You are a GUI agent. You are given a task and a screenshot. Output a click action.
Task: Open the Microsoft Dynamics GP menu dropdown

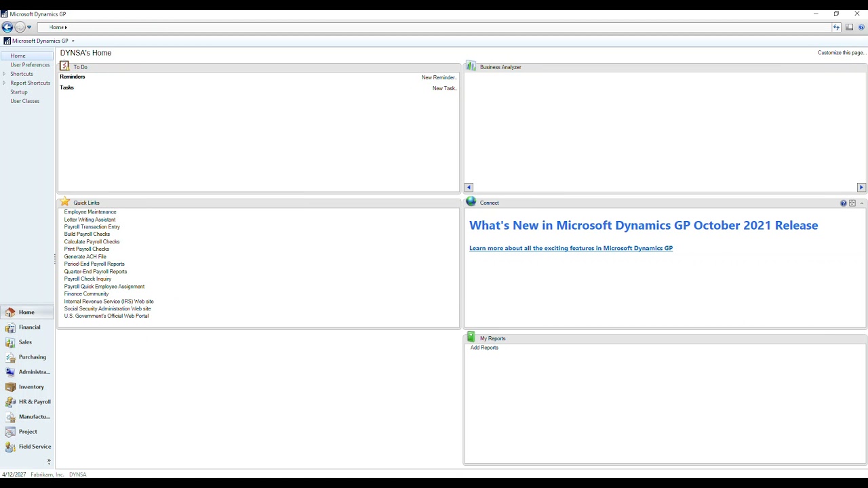tap(39, 41)
